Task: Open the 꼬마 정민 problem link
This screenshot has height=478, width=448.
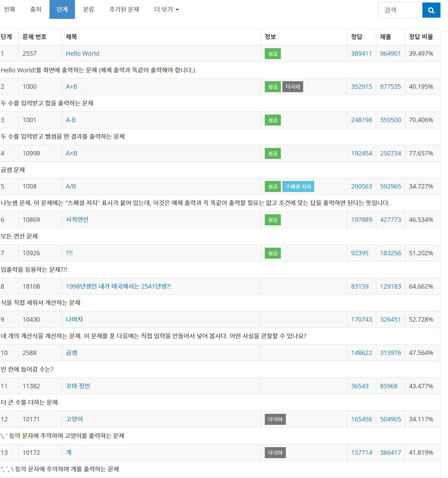Action: tap(78, 386)
